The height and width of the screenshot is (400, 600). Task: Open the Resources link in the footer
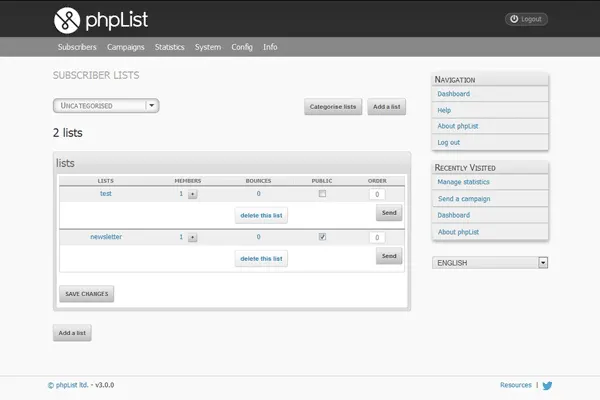pyautogui.click(x=515, y=385)
